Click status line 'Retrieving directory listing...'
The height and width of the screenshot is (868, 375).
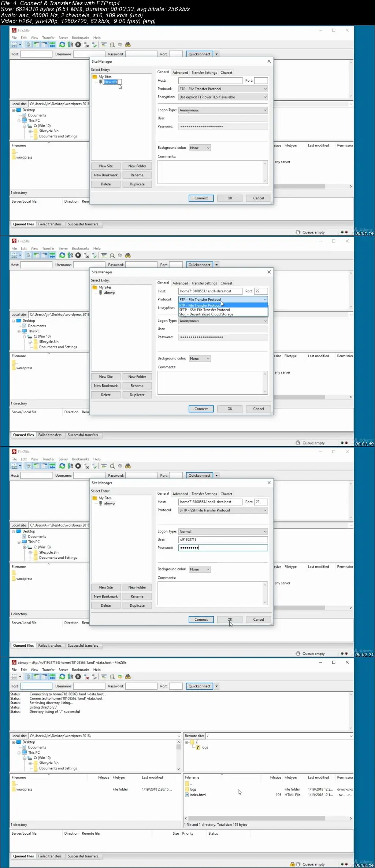pos(51,703)
